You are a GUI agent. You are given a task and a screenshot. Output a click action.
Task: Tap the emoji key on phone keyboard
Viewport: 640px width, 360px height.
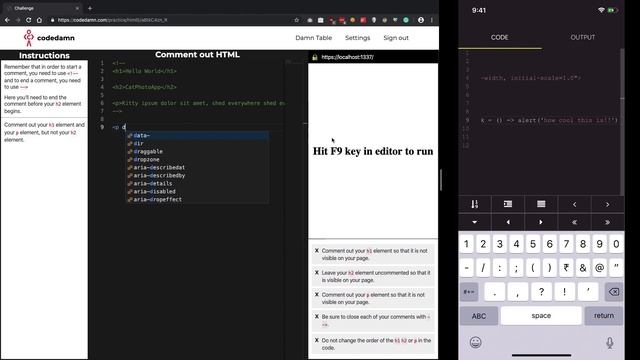click(475, 342)
